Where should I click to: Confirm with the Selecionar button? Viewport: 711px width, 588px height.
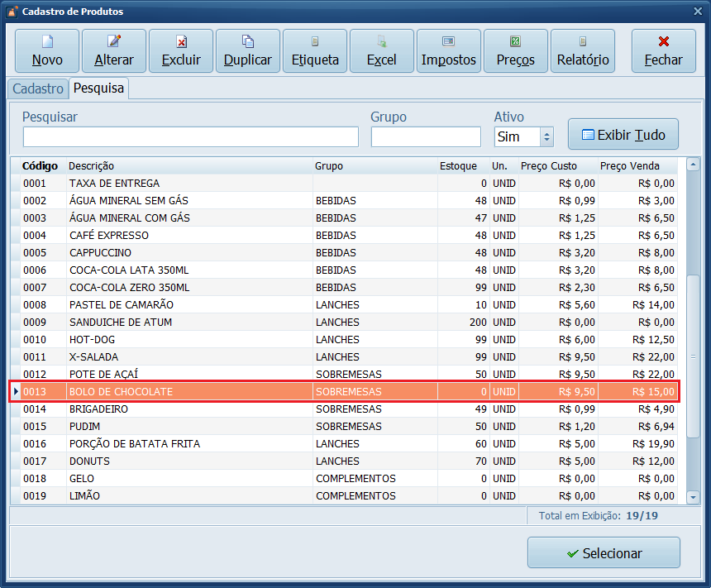[x=604, y=553]
